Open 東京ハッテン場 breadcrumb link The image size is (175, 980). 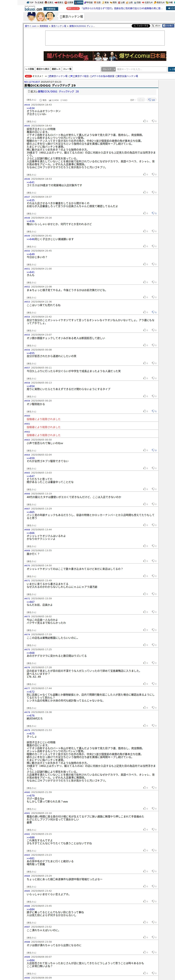point(59,26)
